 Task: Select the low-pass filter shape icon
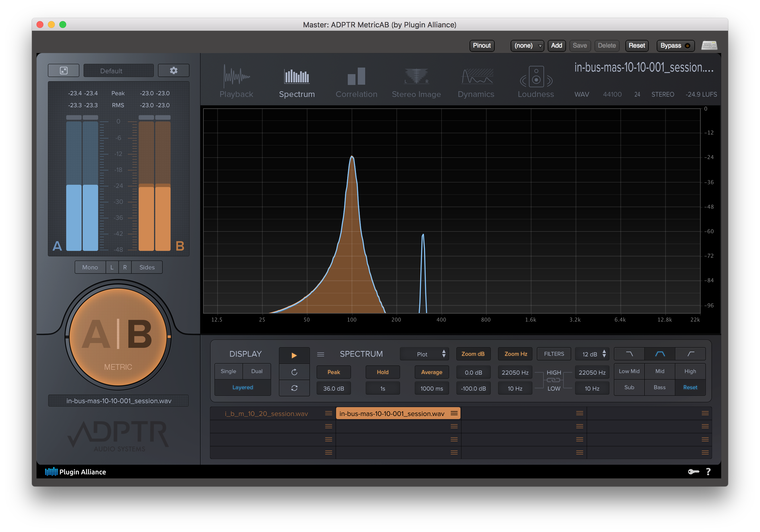[629, 354]
